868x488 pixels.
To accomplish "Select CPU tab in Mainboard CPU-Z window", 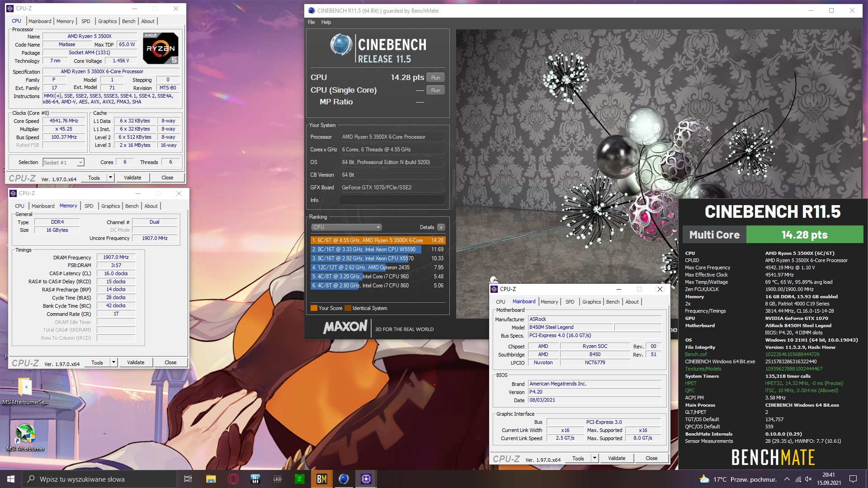I will point(500,302).
